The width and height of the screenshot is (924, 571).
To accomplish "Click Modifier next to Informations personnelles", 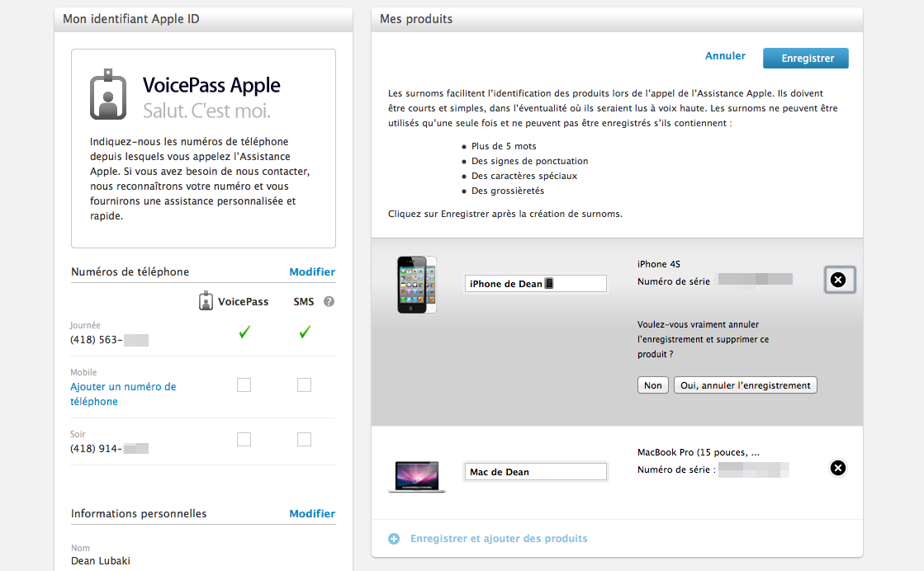I will click(312, 513).
